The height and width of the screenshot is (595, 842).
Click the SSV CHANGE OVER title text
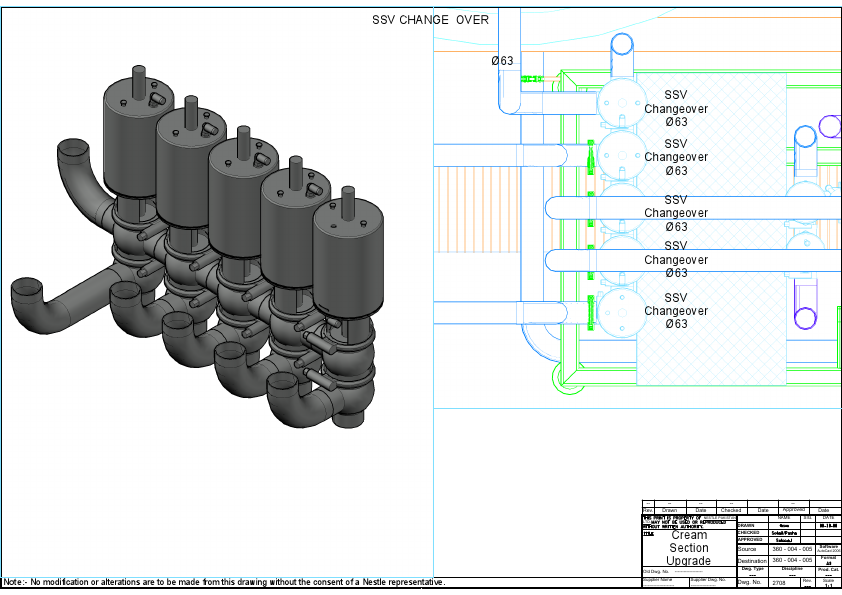[430, 19]
